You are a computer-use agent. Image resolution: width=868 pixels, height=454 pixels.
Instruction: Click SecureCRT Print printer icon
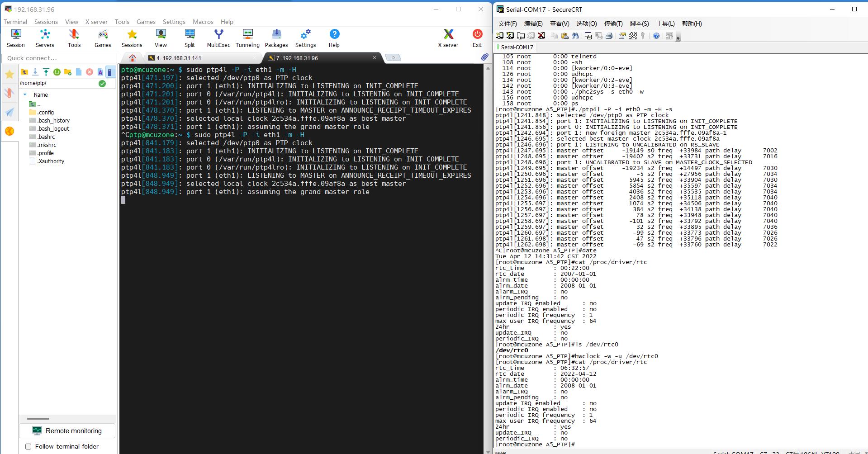[x=609, y=36]
